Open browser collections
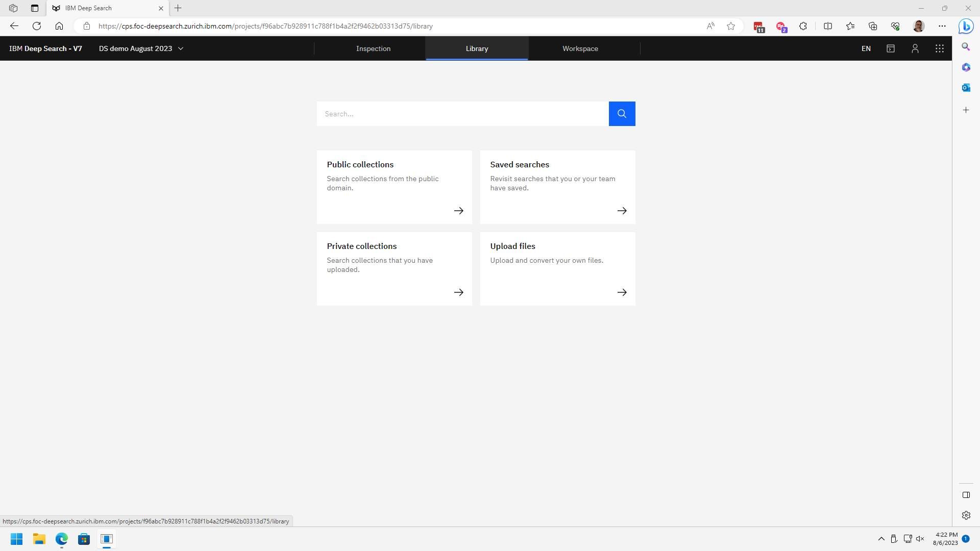980x551 pixels. [873, 26]
